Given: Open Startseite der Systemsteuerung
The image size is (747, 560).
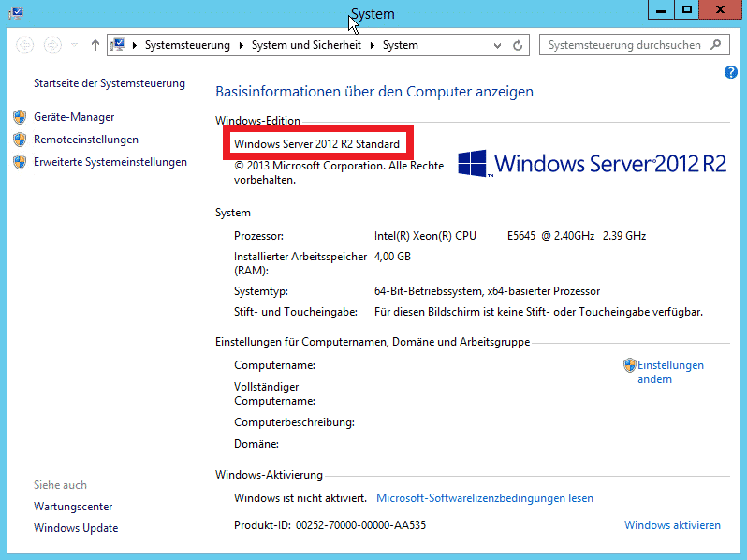Looking at the screenshot, I should (x=110, y=83).
